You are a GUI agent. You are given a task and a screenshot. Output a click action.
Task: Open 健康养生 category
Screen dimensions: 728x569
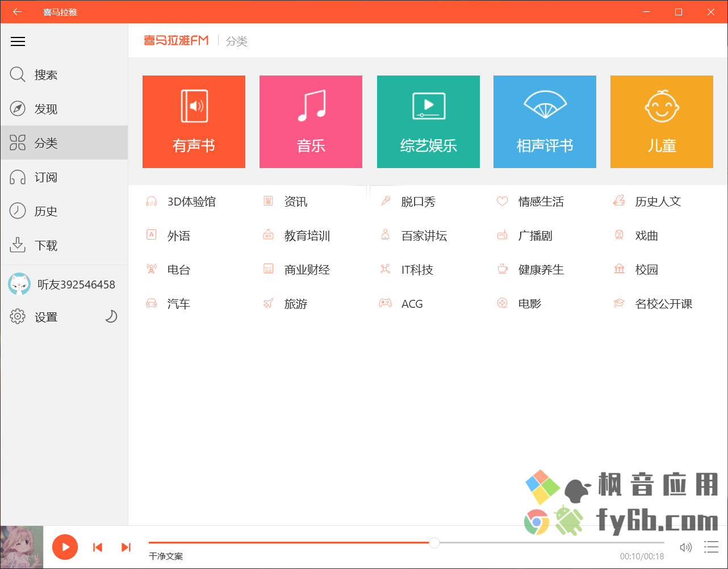[x=530, y=270]
